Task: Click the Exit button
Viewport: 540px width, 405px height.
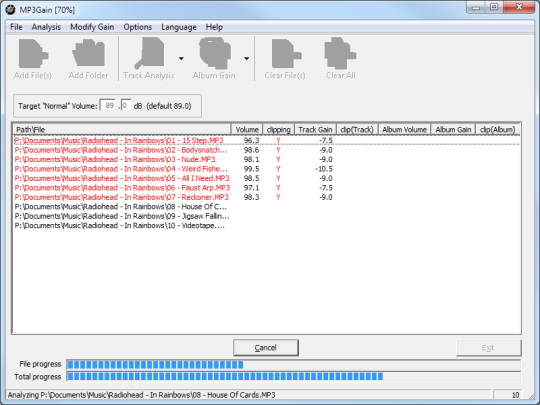Action: (x=488, y=347)
